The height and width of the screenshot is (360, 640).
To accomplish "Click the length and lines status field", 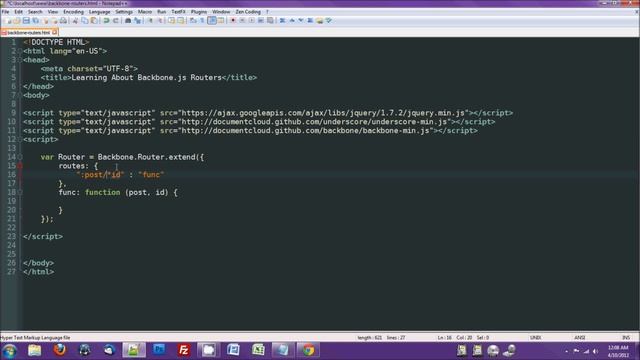I will pos(381,338).
